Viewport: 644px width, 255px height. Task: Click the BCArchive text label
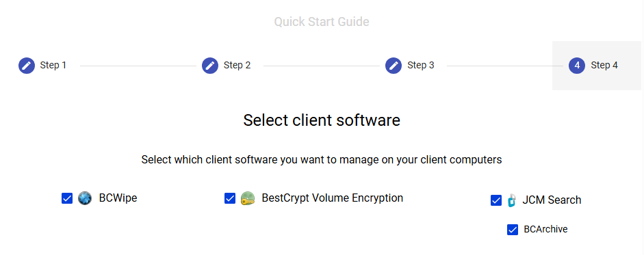[x=545, y=229]
